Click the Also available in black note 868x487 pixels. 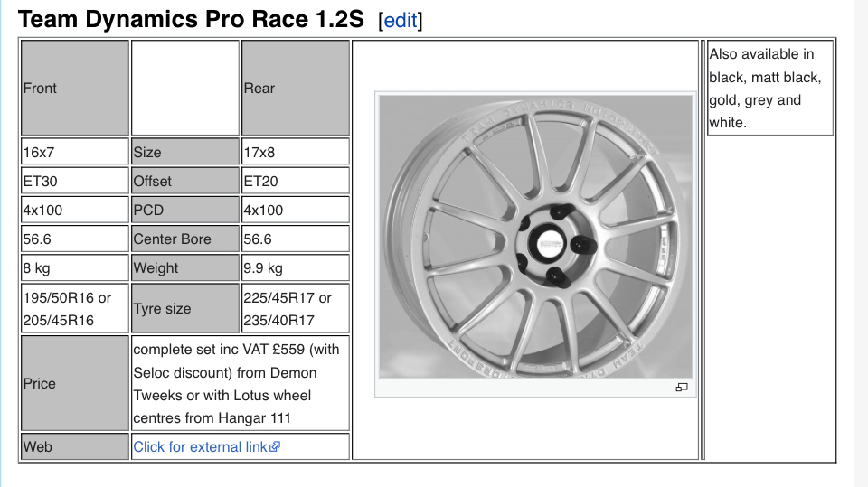[770, 88]
